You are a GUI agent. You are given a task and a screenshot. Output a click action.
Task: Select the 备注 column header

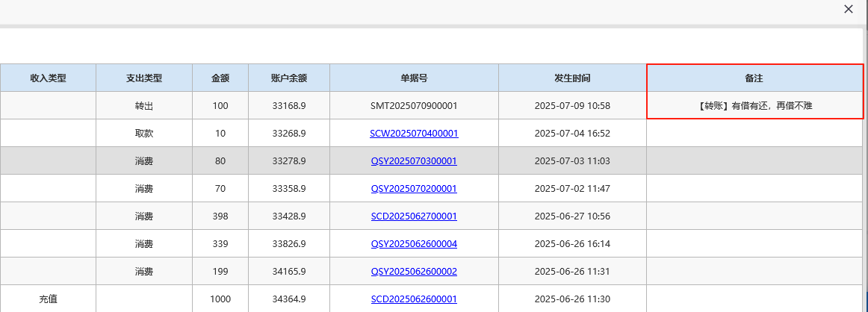pyautogui.click(x=754, y=78)
